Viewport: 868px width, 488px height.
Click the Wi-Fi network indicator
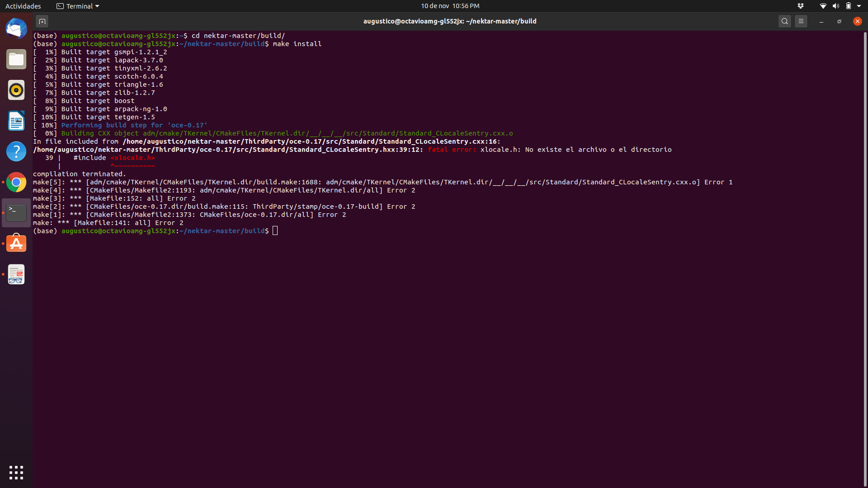click(x=823, y=6)
